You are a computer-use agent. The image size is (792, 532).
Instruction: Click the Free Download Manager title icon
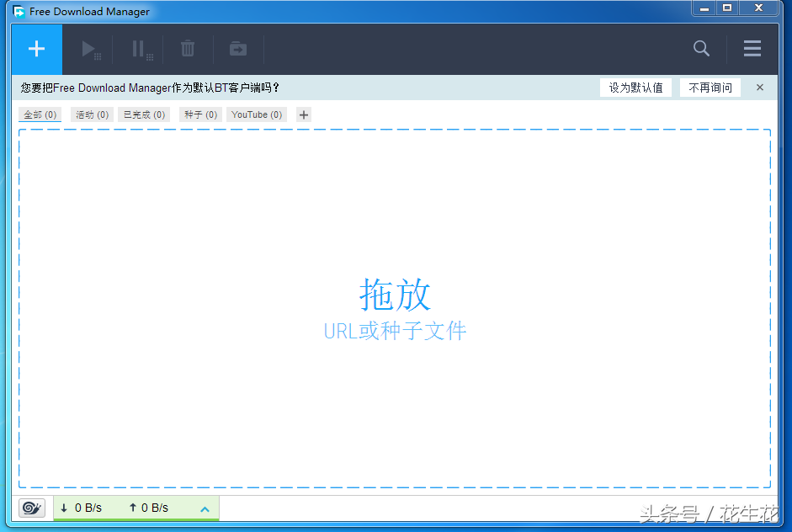[x=19, y=11]
